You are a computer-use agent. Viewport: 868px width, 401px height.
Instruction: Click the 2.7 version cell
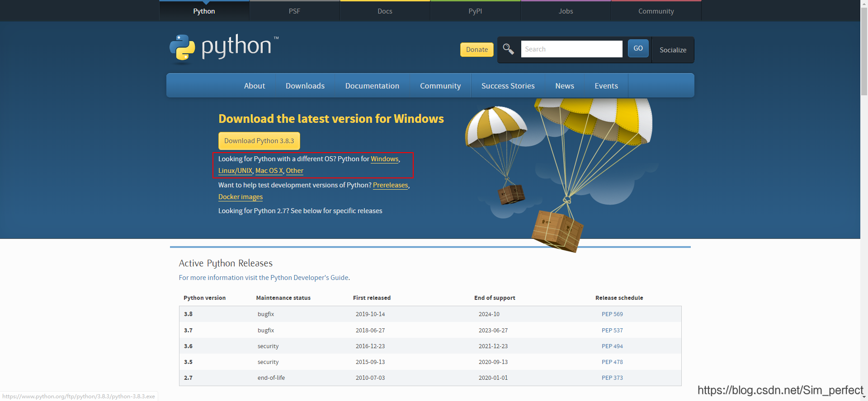(x=189, y=378)
